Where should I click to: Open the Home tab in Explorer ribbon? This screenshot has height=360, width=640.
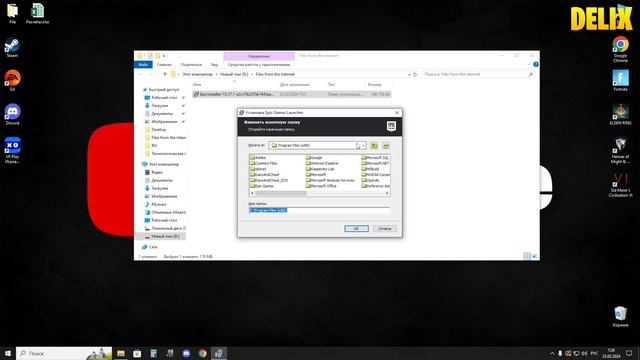[x=164, y=64]
